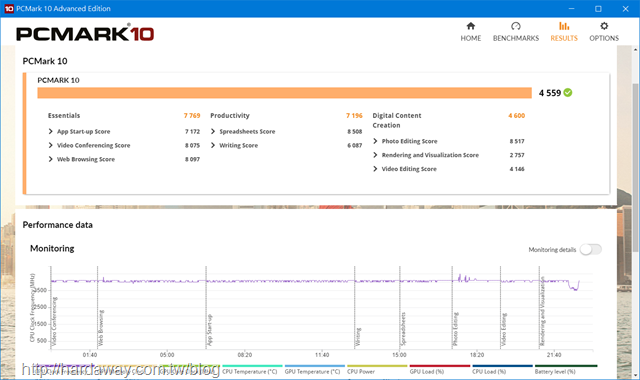Click the orange PCMark 10 score bar
The height and width of the screenshot is (380, 640).
click(284, 93)
